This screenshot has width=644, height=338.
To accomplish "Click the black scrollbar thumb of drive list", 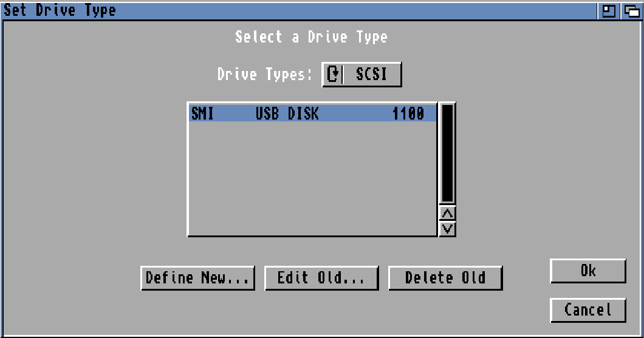I will 447,153.
